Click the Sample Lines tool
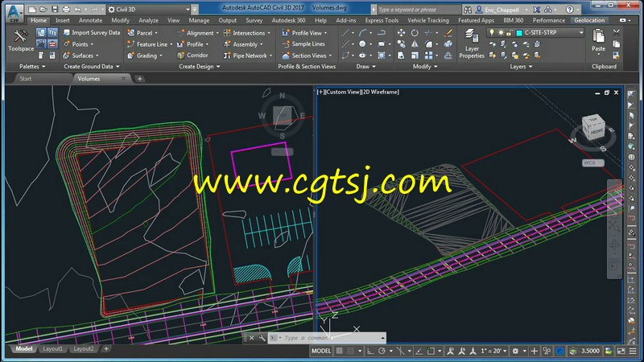Screen dimensions: 644x362 tap(303, 44)
